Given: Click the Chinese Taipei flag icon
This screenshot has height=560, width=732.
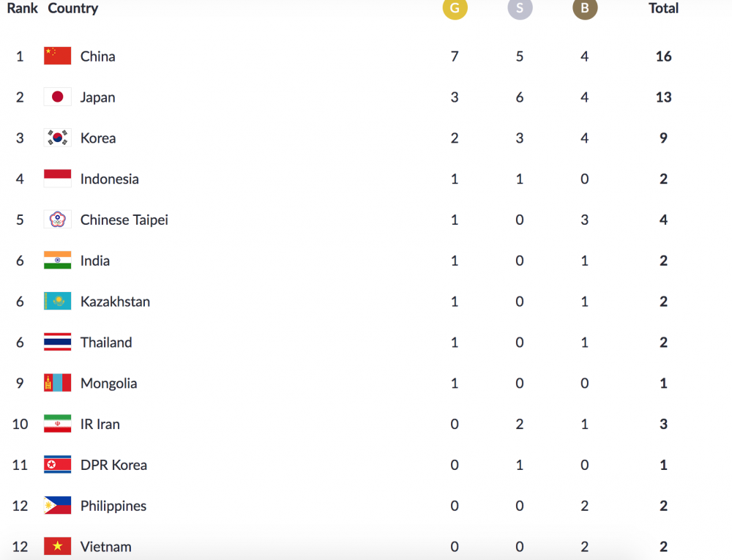Looking at the screenshot, I should [57, 220].
